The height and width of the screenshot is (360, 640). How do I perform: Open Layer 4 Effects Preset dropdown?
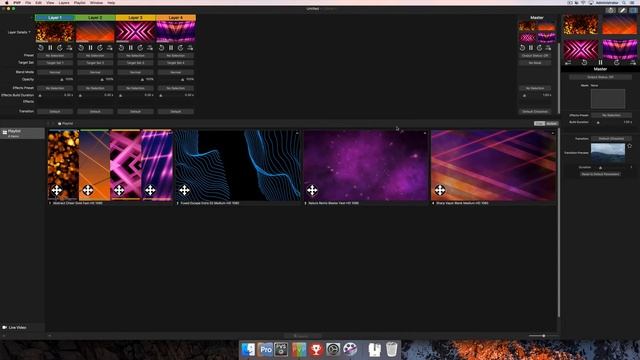point(176,88)
